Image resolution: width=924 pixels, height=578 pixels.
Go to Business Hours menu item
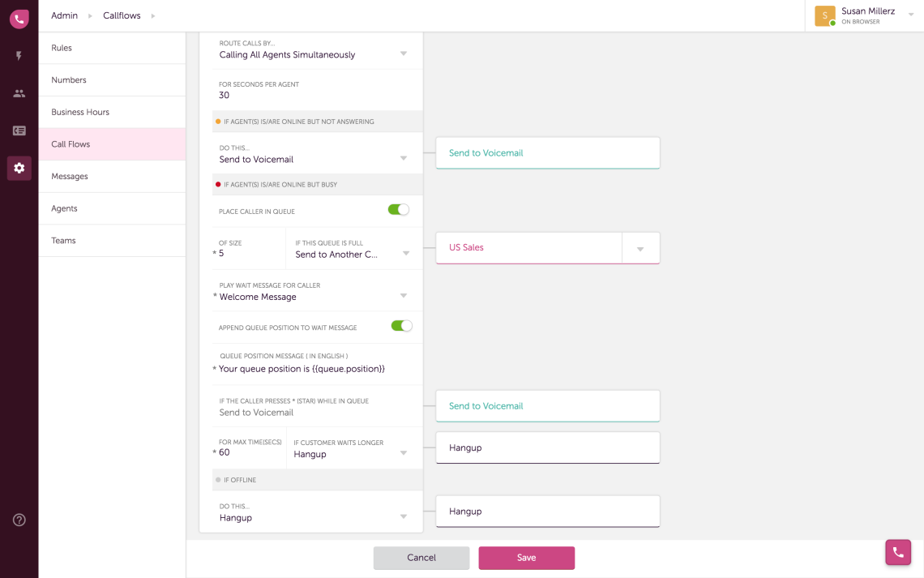[80, 112]
